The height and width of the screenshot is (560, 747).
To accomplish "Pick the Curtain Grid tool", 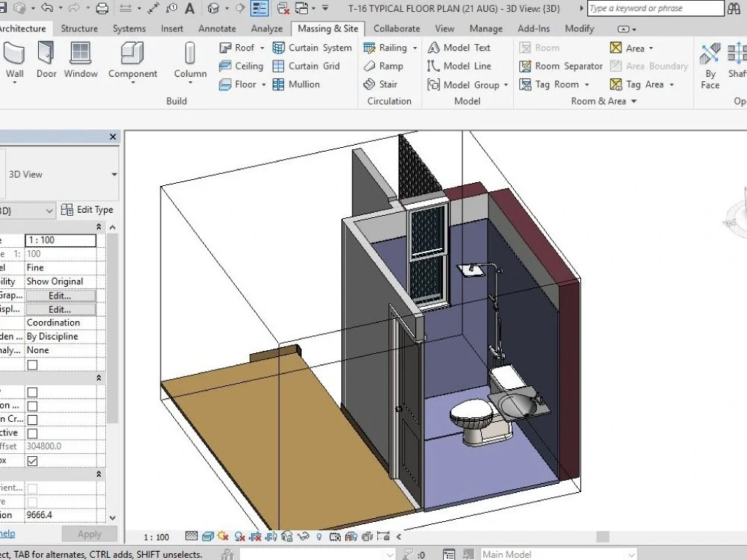I will click(306, 66).
